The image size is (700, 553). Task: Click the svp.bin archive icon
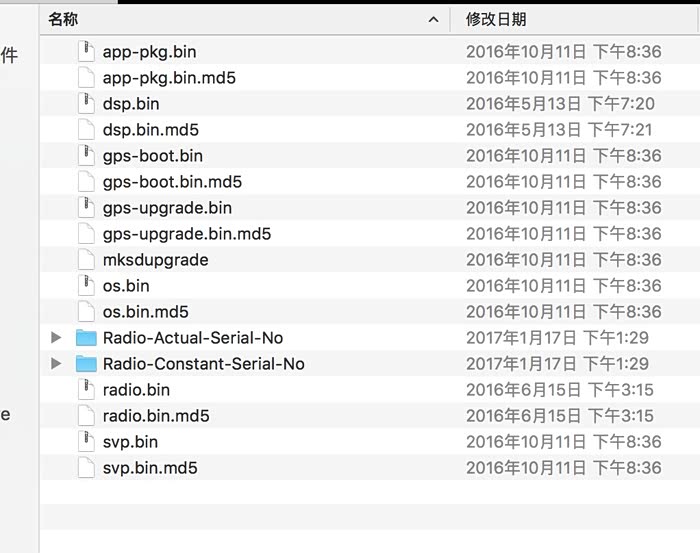coord(86,442)
